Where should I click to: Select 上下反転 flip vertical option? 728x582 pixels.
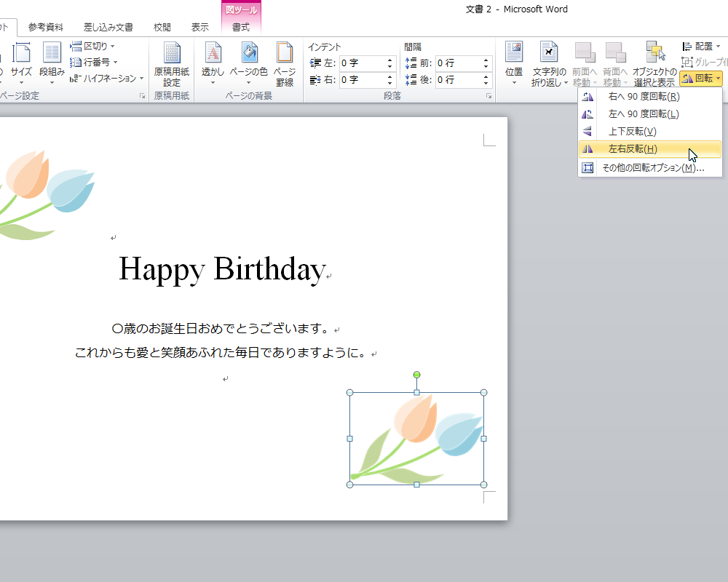pos(632,132)
